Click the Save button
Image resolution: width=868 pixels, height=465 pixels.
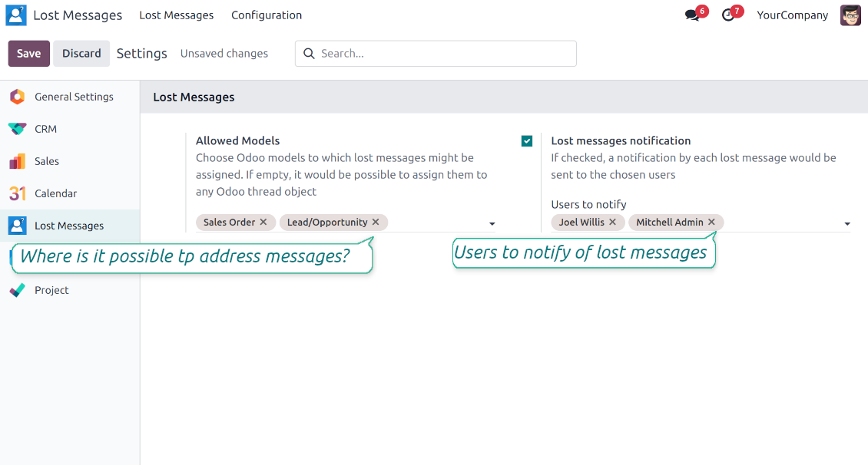click(x=29, y=54)
